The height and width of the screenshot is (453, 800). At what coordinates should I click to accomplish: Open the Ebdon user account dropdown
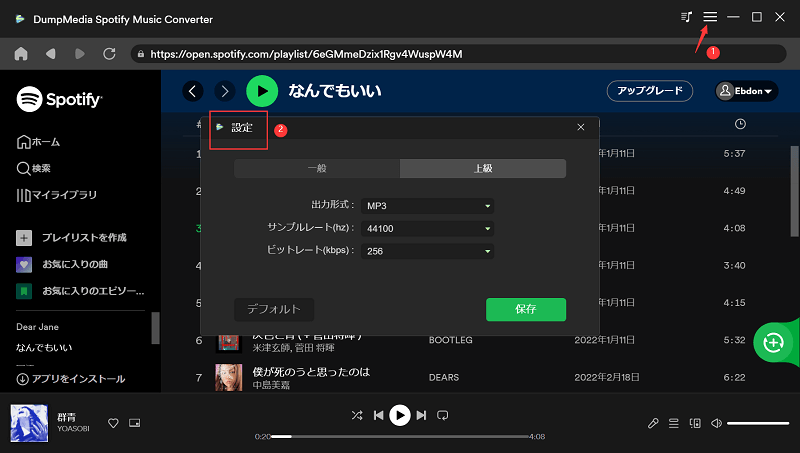tap(746, 91)
